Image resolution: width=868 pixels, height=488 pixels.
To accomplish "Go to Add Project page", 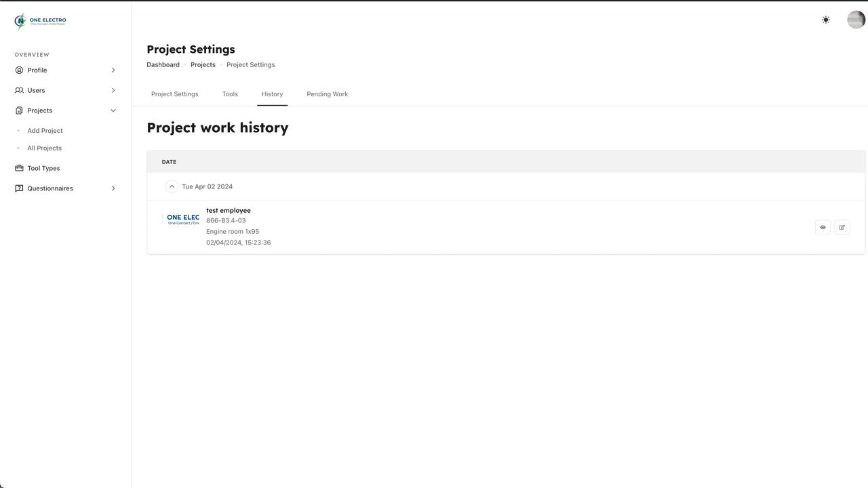I will coord(45,131).
